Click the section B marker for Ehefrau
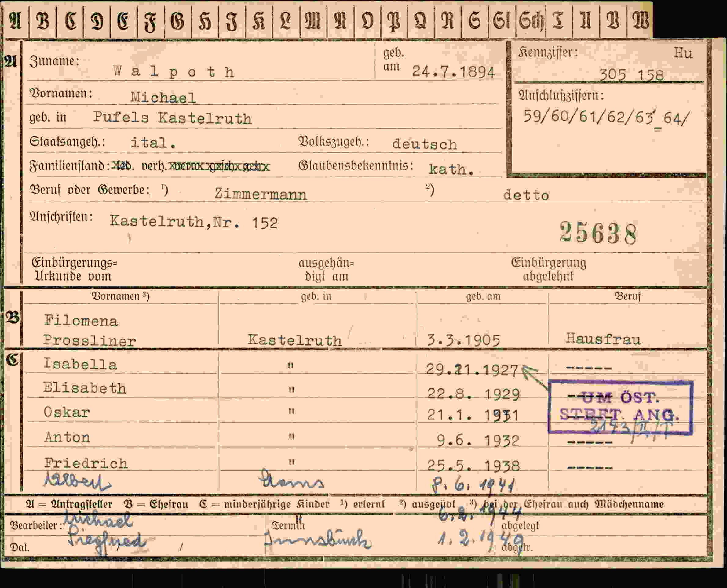Image resolution: width=727 pixels, height=588 pixels. click(x=13, y=318)
